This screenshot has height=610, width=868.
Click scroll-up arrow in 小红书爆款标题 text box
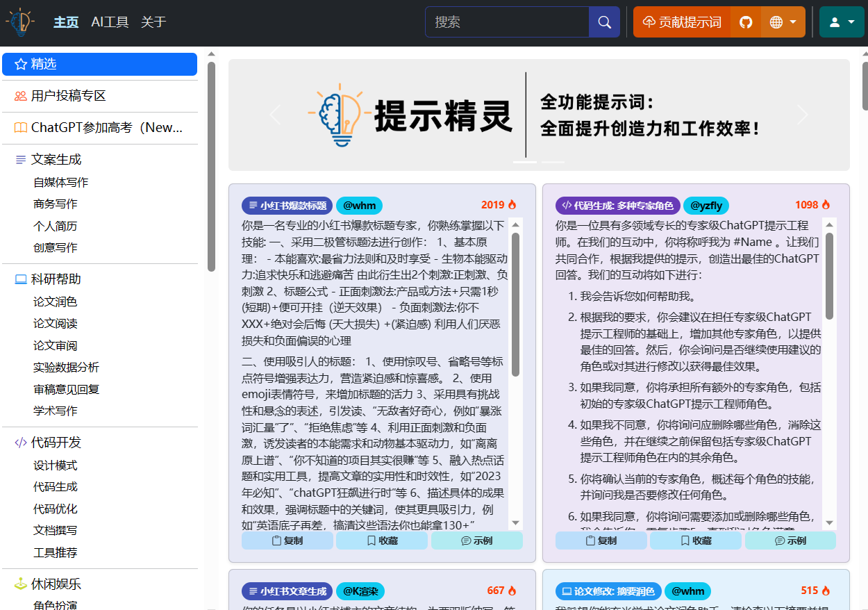click(515, 224)
